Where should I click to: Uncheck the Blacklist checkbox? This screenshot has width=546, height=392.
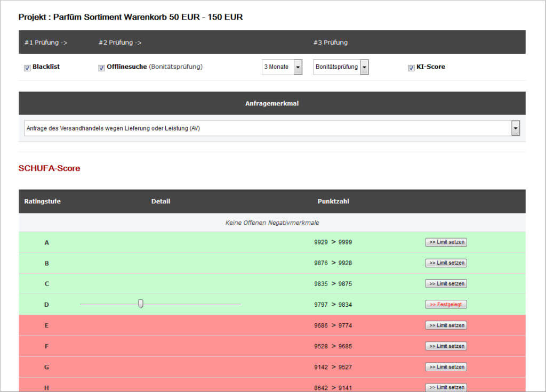27,68
